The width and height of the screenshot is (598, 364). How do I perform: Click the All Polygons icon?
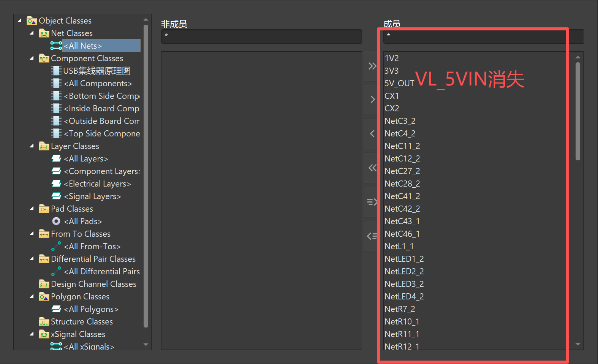(56, 309)
